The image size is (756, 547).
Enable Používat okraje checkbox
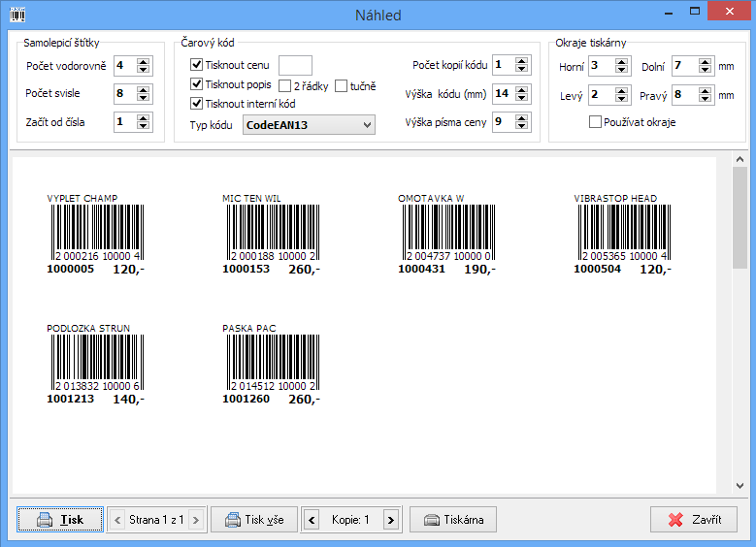coord(595,122)
